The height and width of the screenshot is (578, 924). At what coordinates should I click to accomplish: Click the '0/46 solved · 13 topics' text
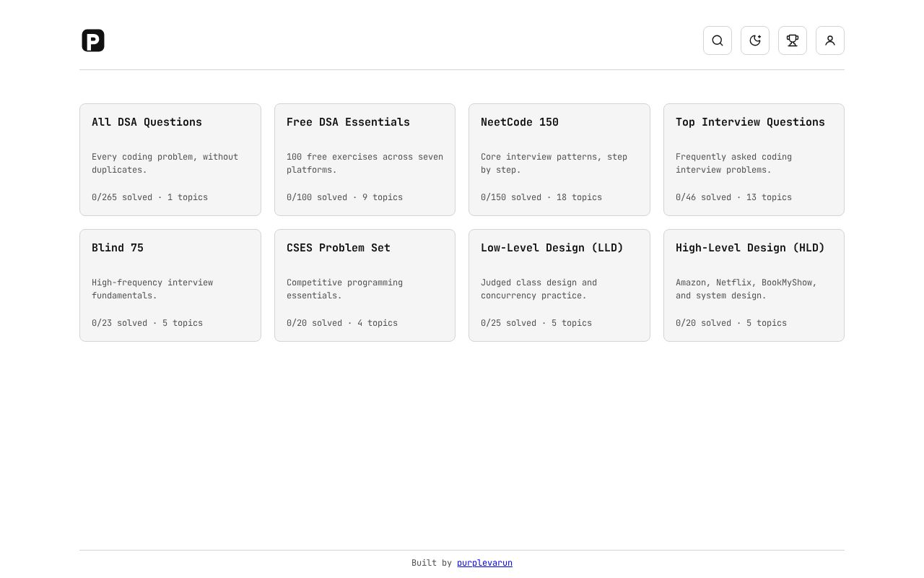(x=733, y=197)
